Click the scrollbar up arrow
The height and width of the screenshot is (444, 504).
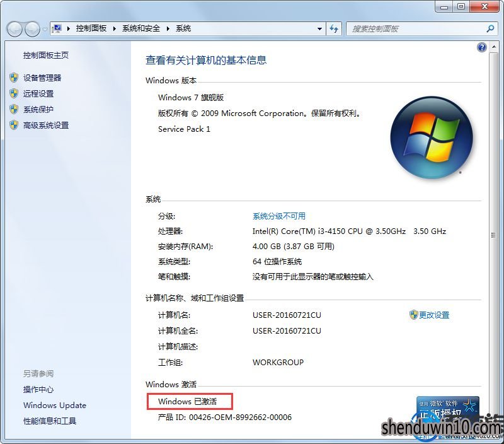coord(493,48)
